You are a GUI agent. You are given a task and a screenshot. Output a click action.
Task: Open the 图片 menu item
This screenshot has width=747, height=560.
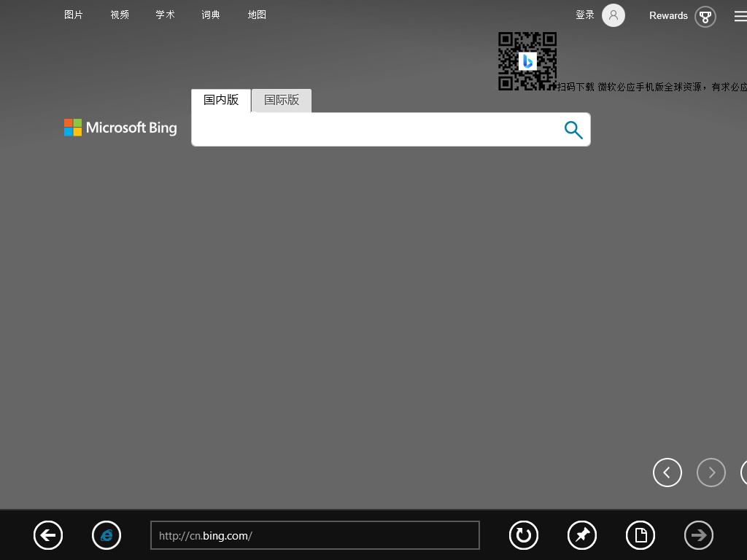pyautogui.click(x=74, y=15)
